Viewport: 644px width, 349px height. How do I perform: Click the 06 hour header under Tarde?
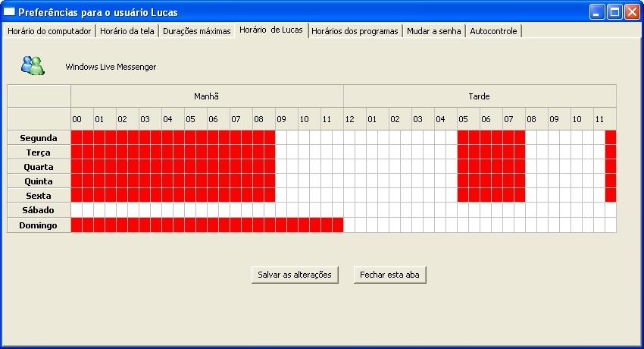pos(492,119)
